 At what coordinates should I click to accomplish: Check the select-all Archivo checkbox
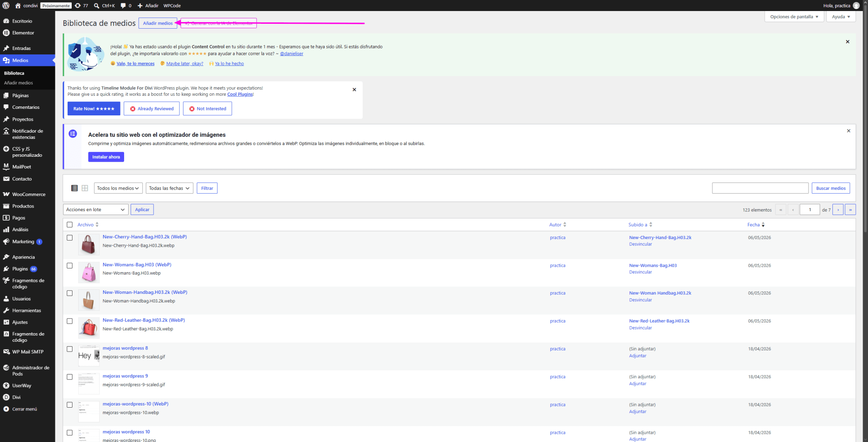point(70,225)
